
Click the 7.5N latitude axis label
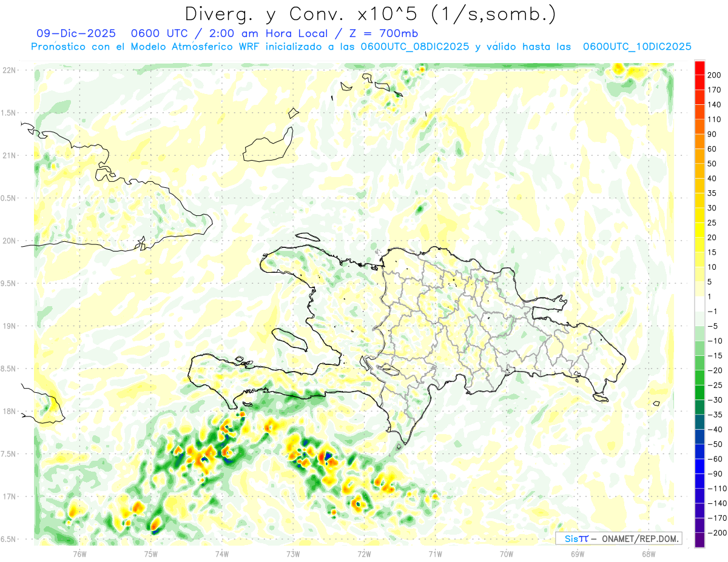point(8,454)
